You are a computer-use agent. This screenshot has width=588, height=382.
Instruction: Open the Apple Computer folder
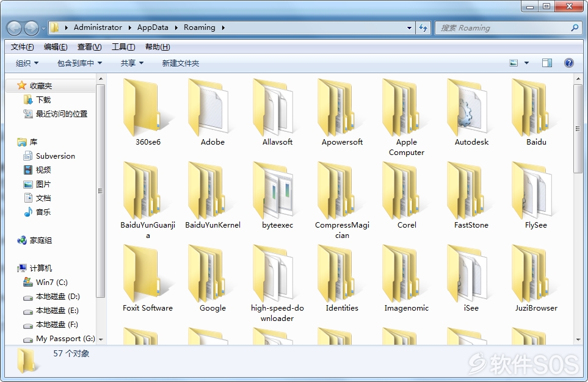pyautogui.click(x=407, y=117)
